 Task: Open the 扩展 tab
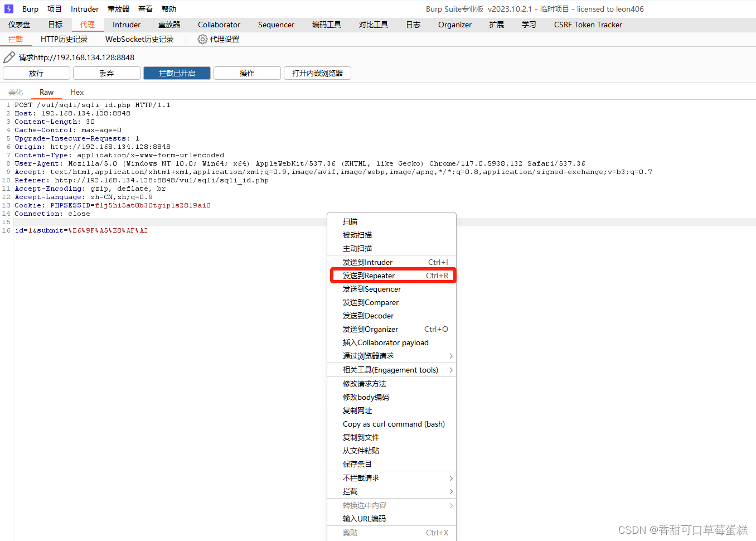497,25
